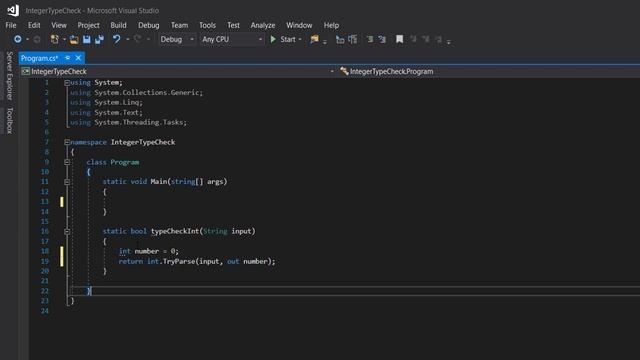The width and height of the screenshot is (640, 360).
Task: Open the Navigate Backward history dropdown arrow
Action: (x=27, y=40)
